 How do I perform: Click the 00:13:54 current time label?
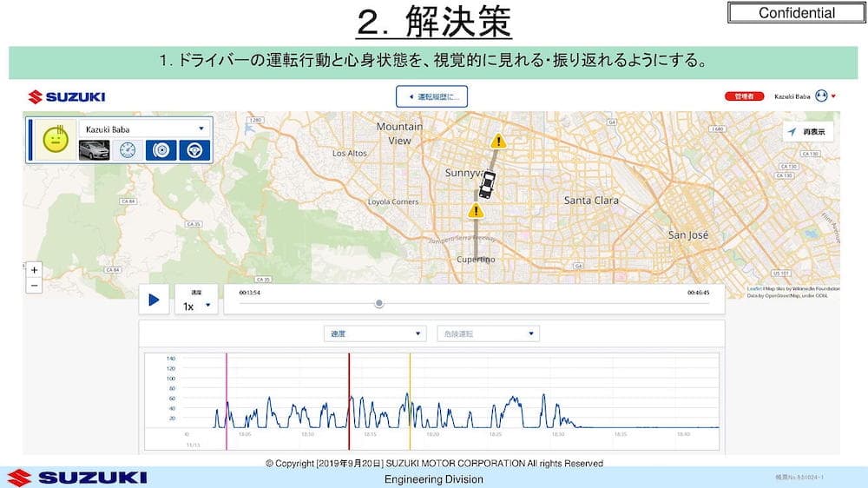[x=250, y=293]
